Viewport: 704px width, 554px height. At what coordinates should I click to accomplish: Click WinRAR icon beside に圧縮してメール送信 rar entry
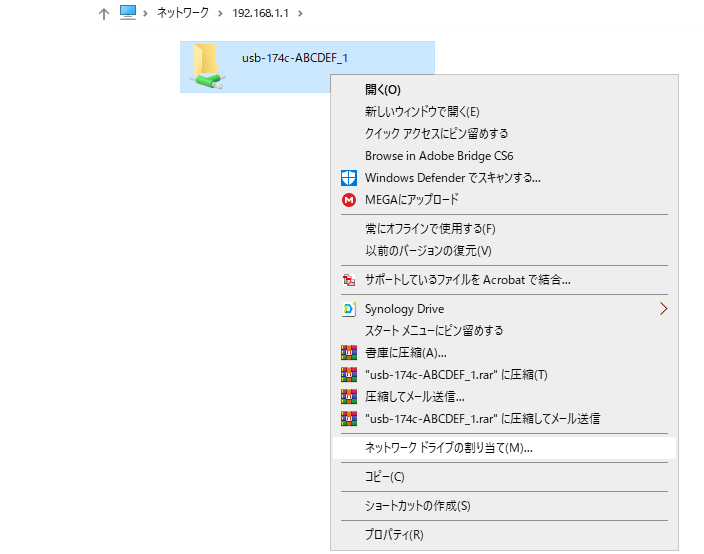349,419
